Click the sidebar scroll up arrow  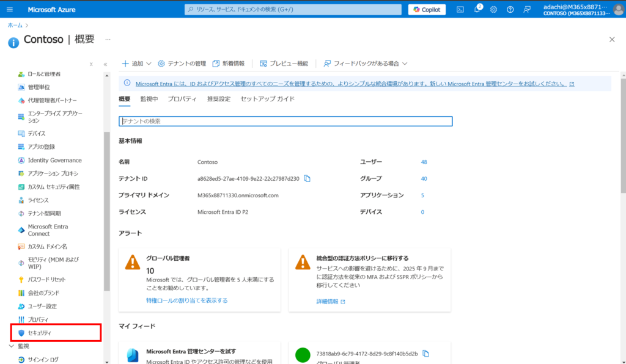click(x=106, y=75)
